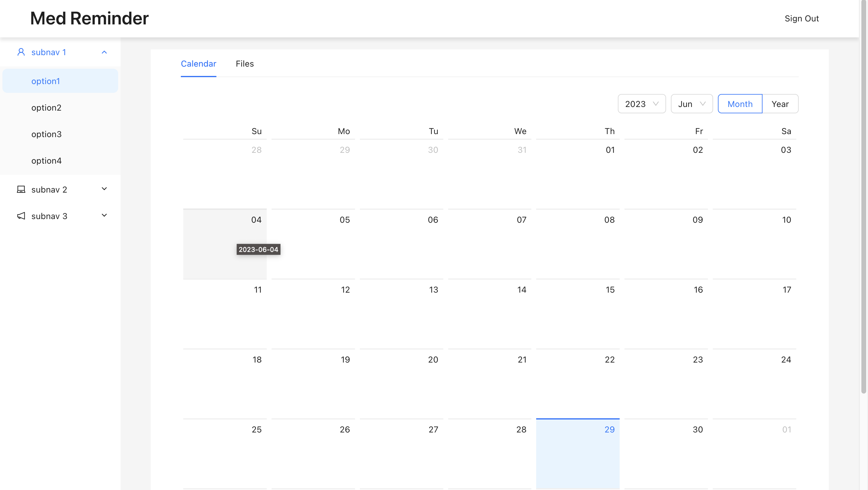Click the Med Reminder title
Image resolution: width=868 pixels, height=490 pixels.
tap(89, 18)
